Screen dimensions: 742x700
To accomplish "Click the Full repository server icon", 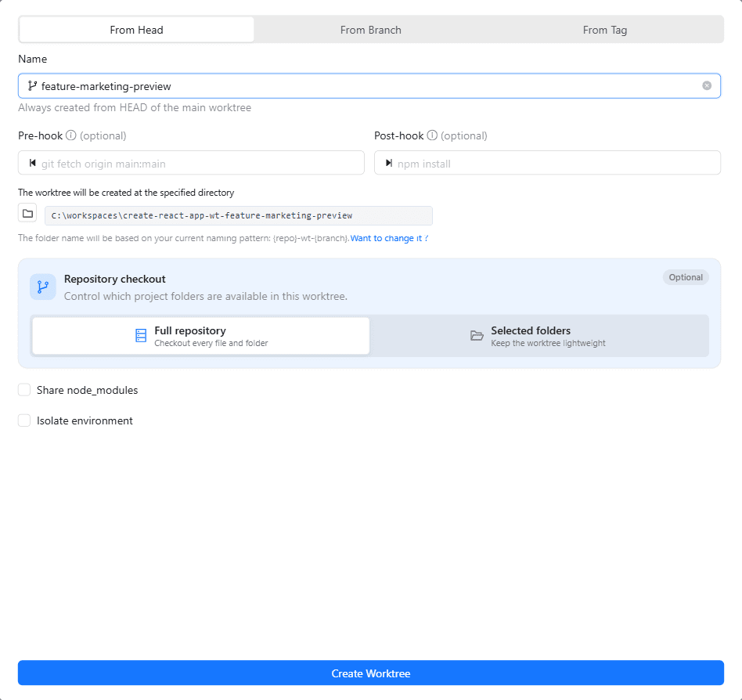I will point(141,336).
